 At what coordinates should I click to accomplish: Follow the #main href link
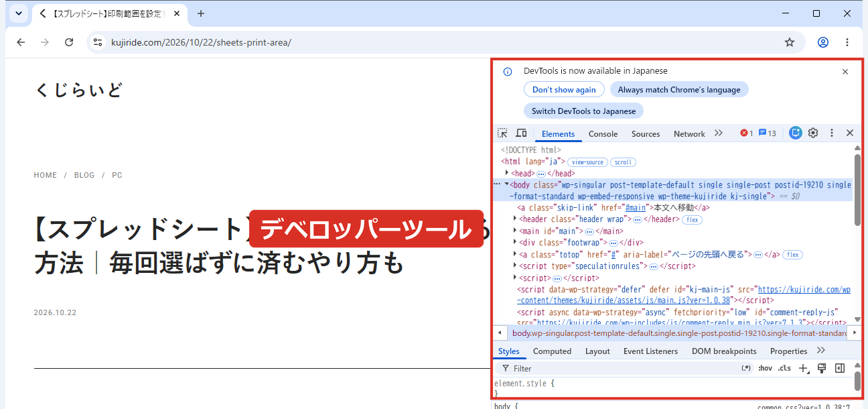click(x=635, y=208)
